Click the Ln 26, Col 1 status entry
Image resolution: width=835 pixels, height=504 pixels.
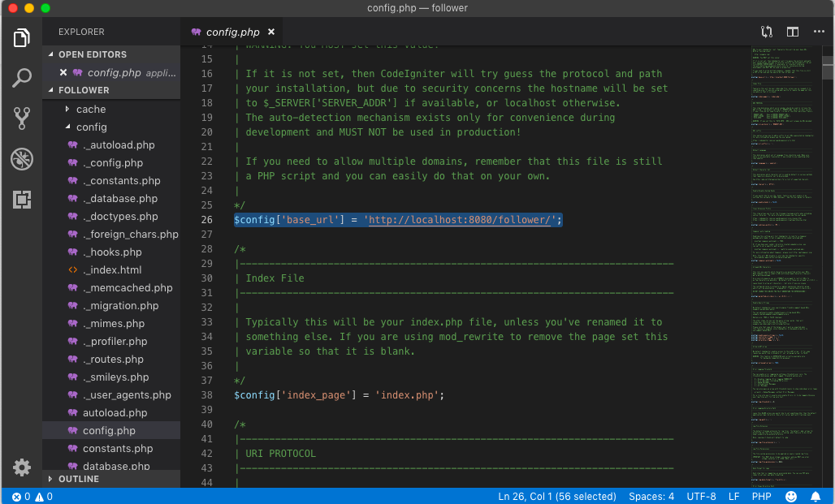[557, 497]
